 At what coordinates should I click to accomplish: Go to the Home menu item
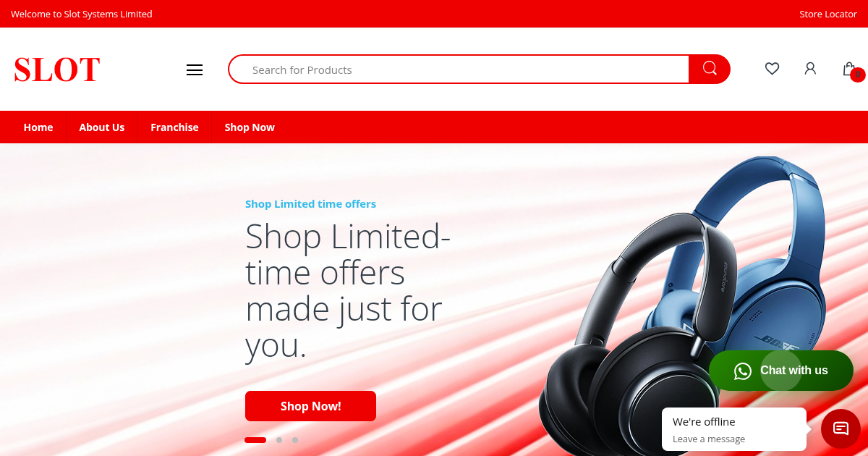pos(38,127)
